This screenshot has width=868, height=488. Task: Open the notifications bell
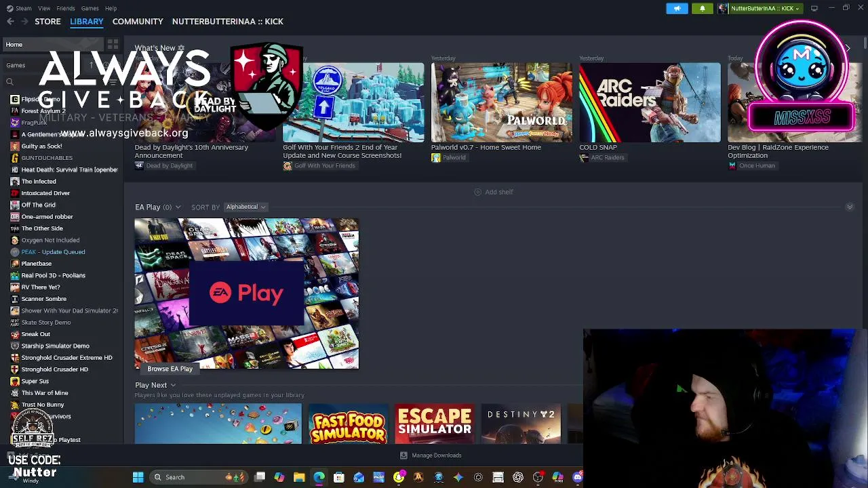coord(703,8)
